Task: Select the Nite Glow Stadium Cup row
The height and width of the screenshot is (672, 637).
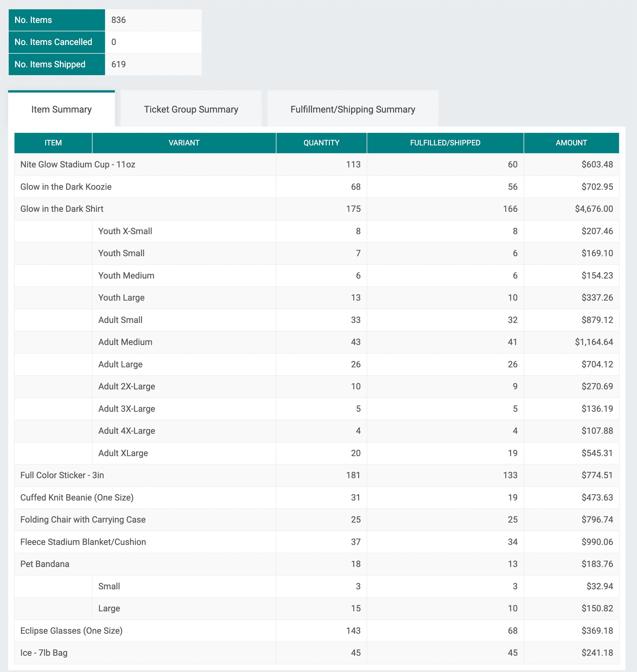Action: [77, 165]
